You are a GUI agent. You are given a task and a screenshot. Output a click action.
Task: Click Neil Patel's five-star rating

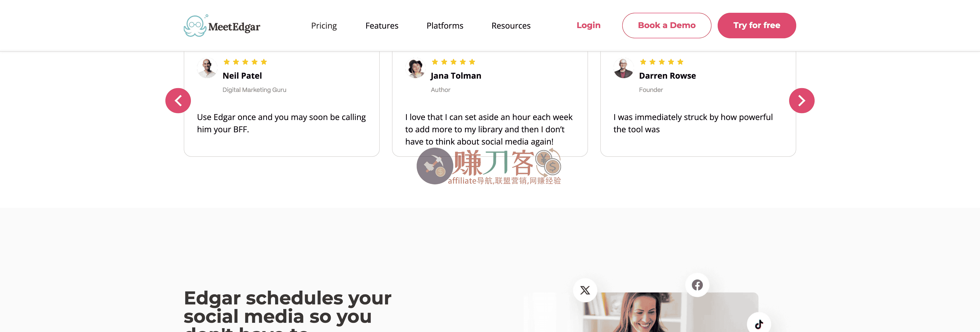click(245, 62)
